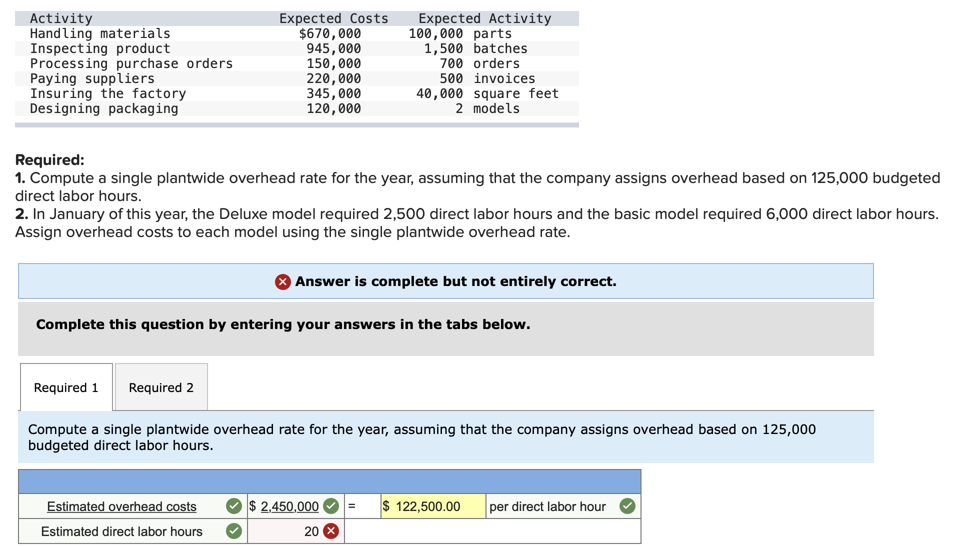
Task: Click the Designing packaging row label
Action: click(104, 108)
